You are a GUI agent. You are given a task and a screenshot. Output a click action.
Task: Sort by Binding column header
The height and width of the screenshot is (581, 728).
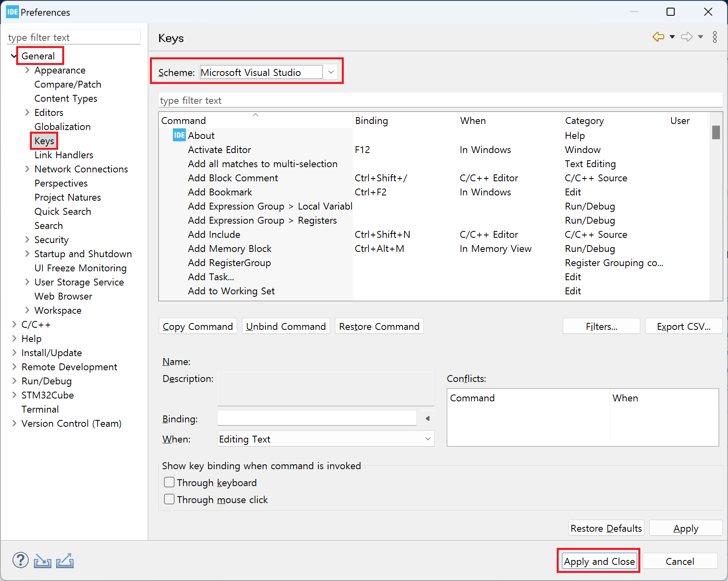point(405,120)
